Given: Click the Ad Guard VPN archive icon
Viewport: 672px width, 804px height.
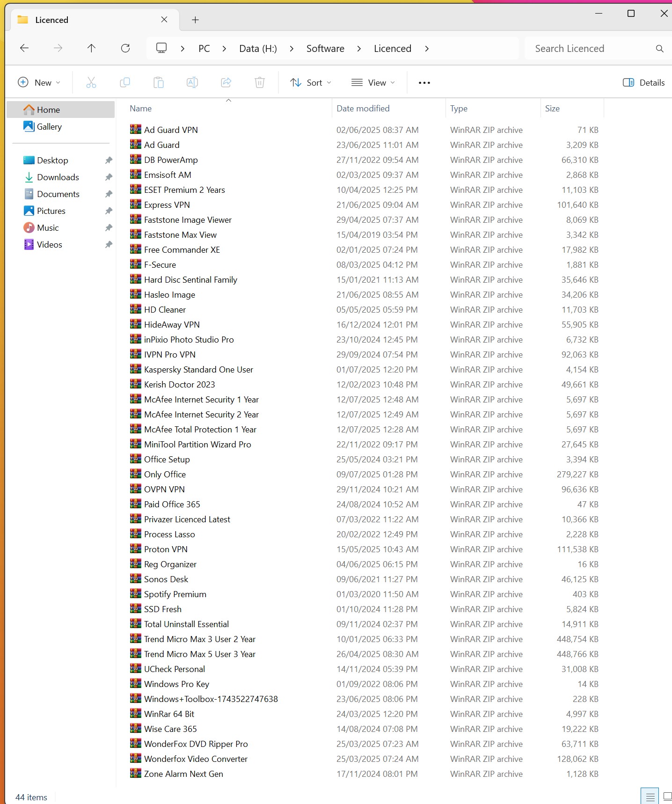Looking at the screenshot, I should 136,130.
